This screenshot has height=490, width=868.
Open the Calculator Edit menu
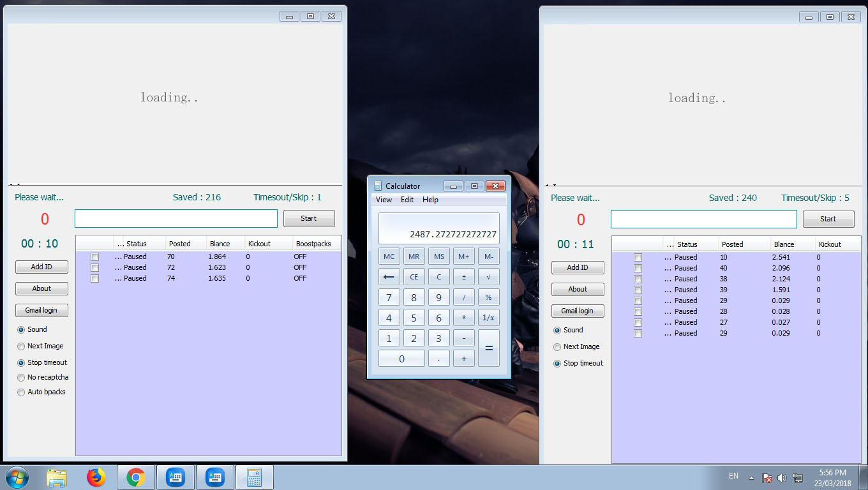[407, 200]
